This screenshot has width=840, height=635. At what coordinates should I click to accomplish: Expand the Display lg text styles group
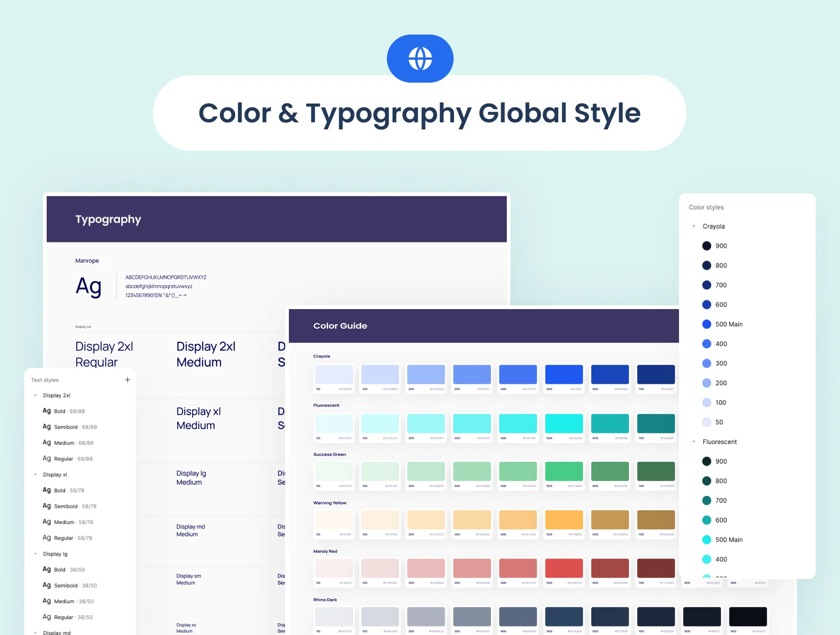point(35,554)
